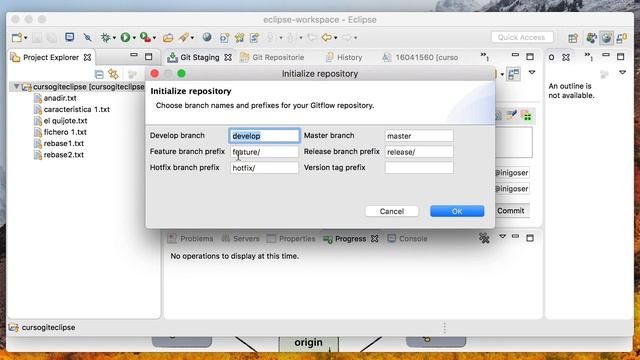Open the Outline view menu triangle

tap(622, 72)
